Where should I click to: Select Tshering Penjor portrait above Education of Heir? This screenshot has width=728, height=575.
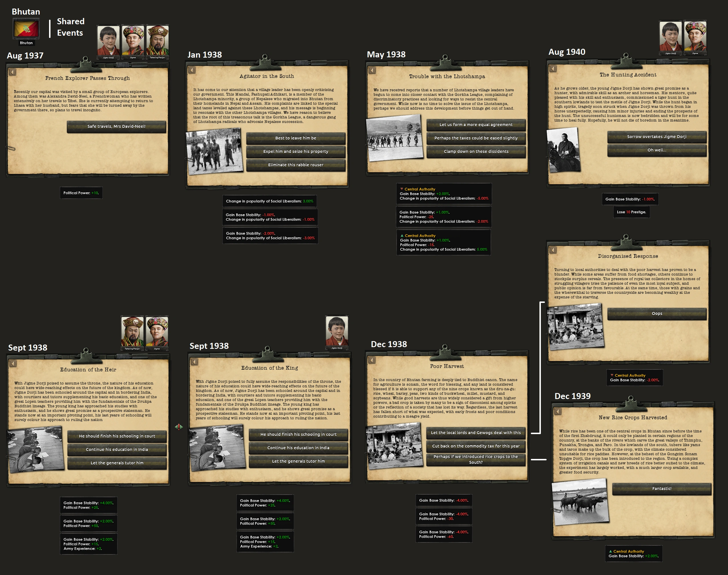point(132,333)
